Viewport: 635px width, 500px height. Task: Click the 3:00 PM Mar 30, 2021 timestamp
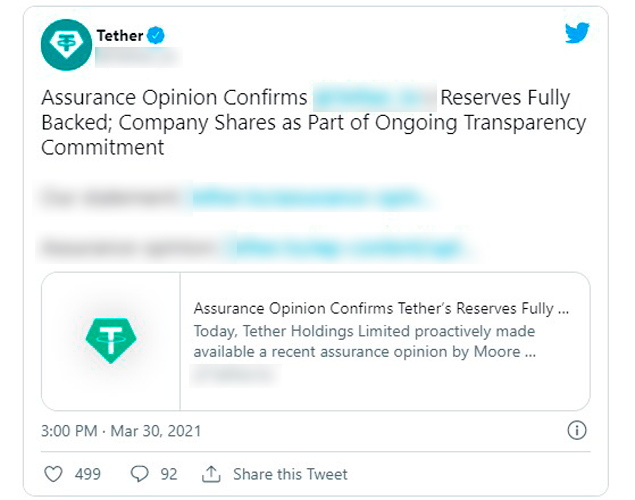point(121,431)
